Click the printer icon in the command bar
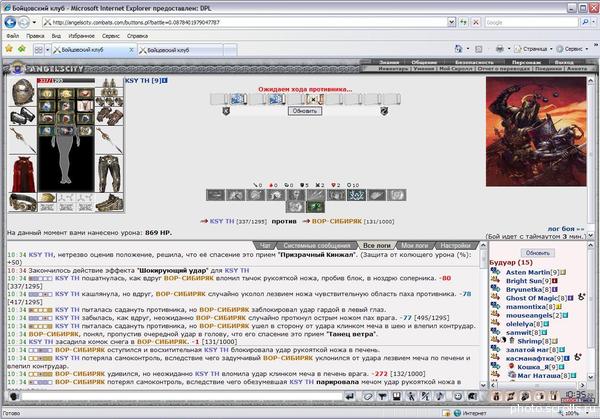The height and width of the screenshot is (419, 600). [x=499, y=49]
